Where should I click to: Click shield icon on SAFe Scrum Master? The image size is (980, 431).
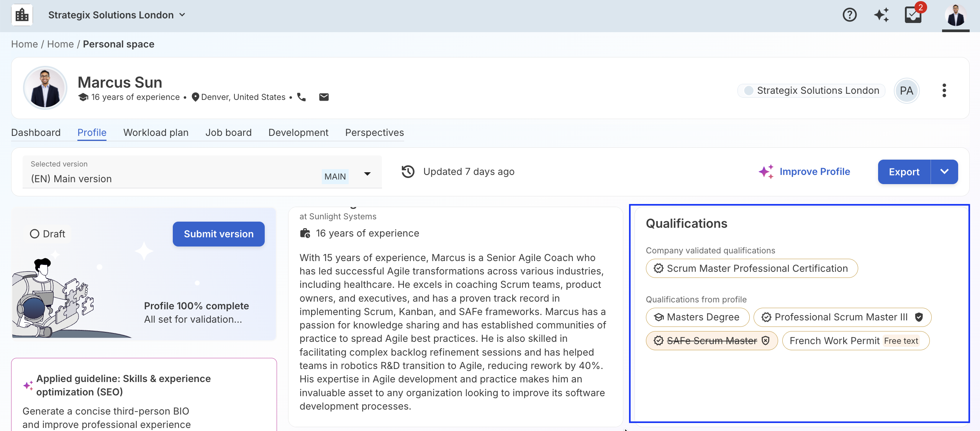(x=766, y=341)
